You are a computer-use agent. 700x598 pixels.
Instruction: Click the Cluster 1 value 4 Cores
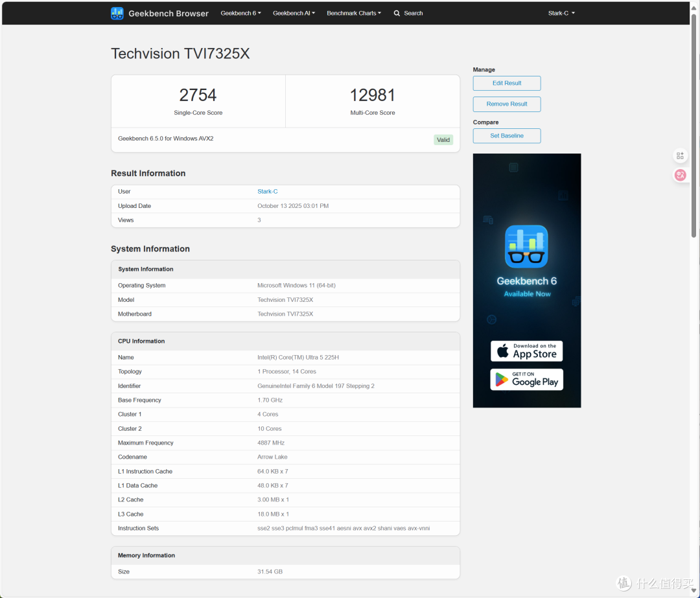tap(268, 415)
